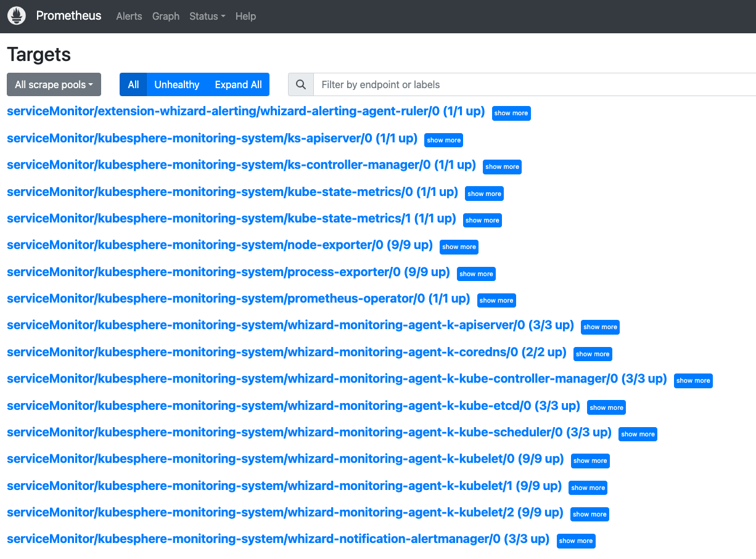This screenshot has height=559, width=756.
Task: Show more for agent-k-apiserver/0
Action: point(600,327)
